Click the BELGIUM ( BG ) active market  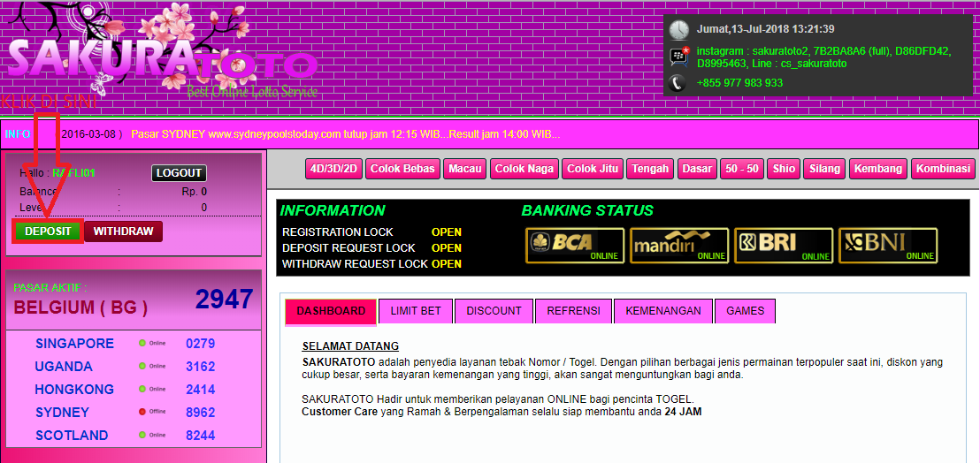pyautogui.click(x=80, y=307)
